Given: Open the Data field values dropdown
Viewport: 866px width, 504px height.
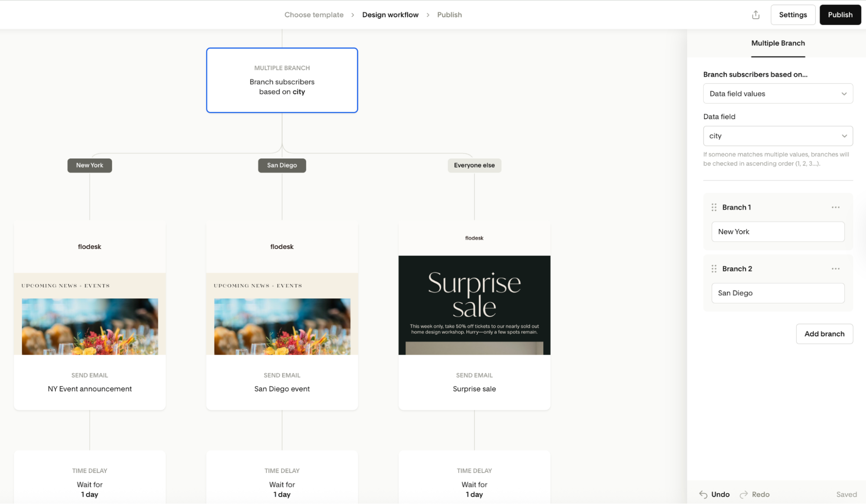Looking at the screenshot, I should coord(778,94).
